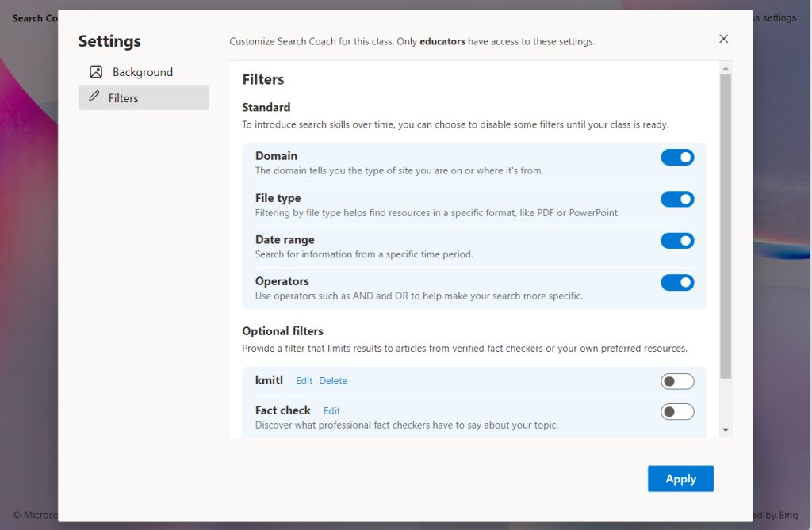The height and width of the screenshot is (530, 812).
Task: Disable the Date range filter
Action: (677, 241)
